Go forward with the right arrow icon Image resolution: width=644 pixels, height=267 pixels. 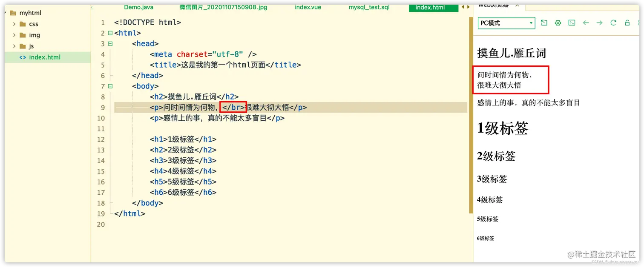599,23
